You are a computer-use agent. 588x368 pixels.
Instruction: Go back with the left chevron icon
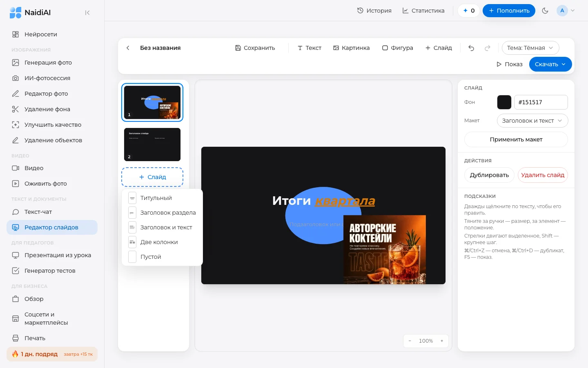(x=128, y=48)
